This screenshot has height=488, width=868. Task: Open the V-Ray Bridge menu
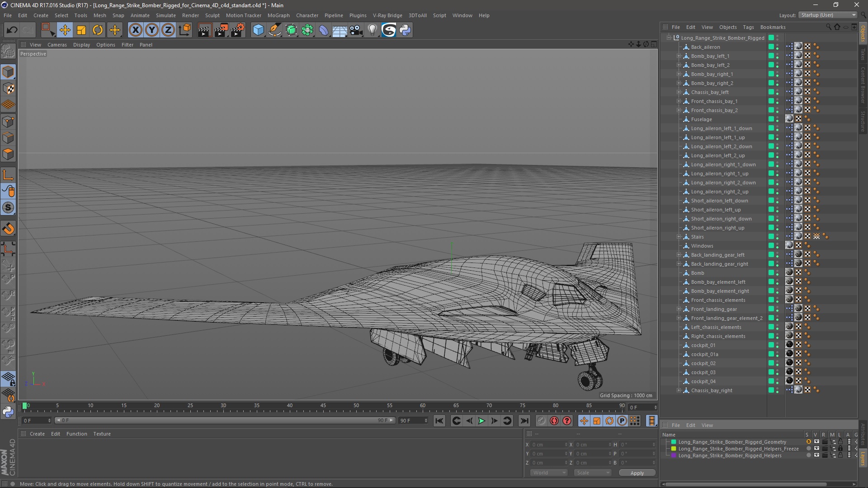(x=387, y=15)
